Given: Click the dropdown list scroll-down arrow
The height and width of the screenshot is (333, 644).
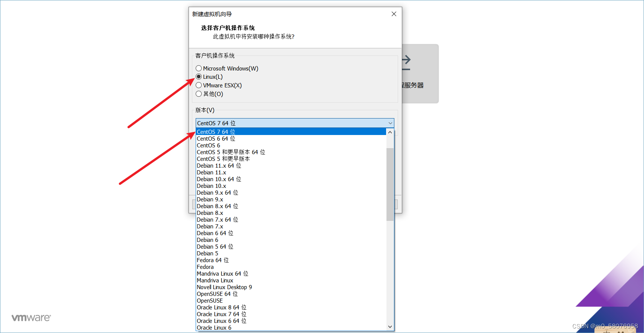Looking at the screenshot, I should click(390, 327).
